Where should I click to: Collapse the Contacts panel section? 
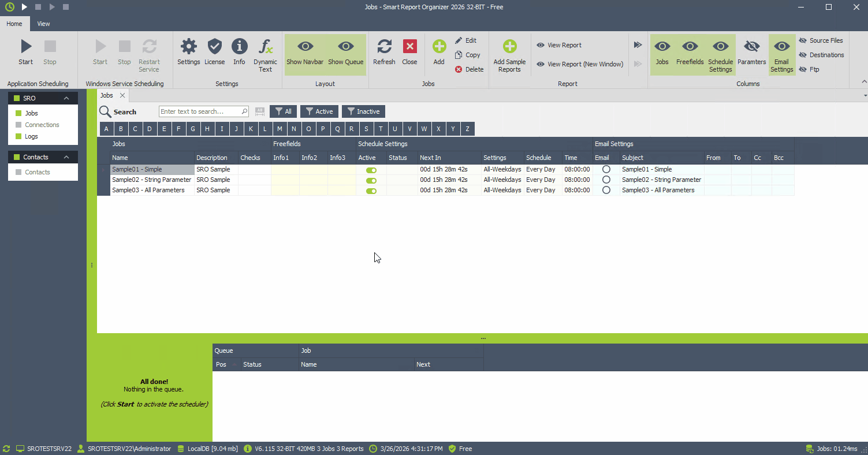[x=66, y=156]
